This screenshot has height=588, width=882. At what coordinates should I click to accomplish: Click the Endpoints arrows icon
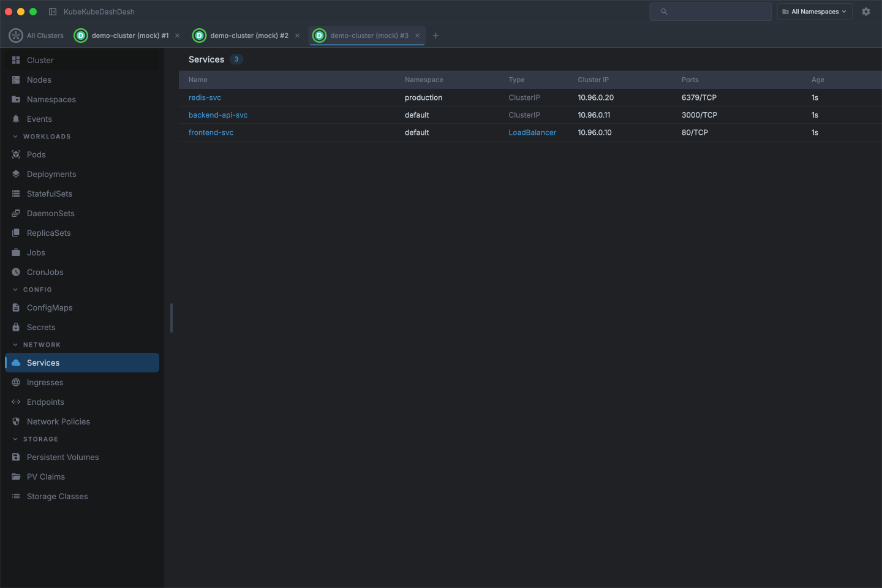click(x=16, y=402)
